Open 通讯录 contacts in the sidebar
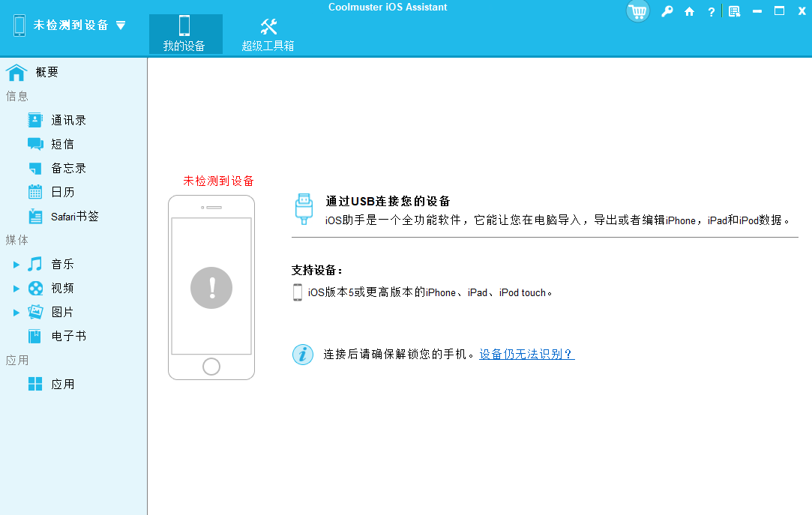This screenshot has width=812, height=515. point(67,120)
